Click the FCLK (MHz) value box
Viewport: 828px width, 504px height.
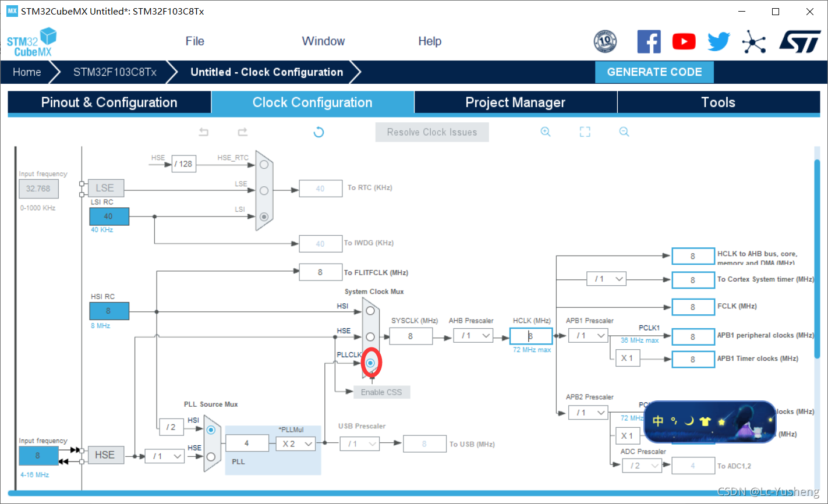693,307
